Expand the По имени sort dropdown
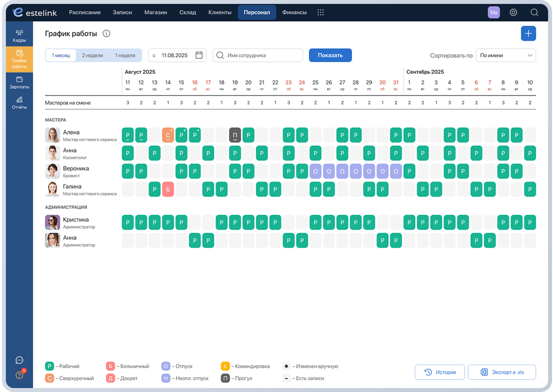 coord(506,55)
